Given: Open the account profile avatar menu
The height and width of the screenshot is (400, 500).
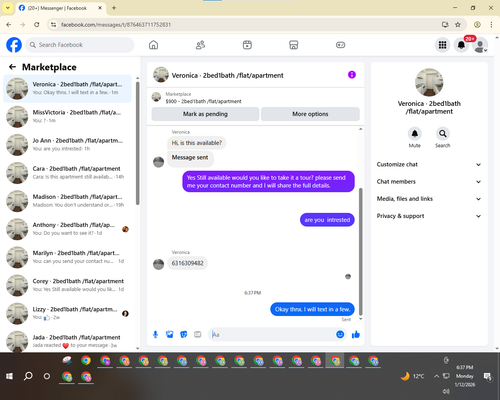Looking at the screenshot, I should 480,45.
